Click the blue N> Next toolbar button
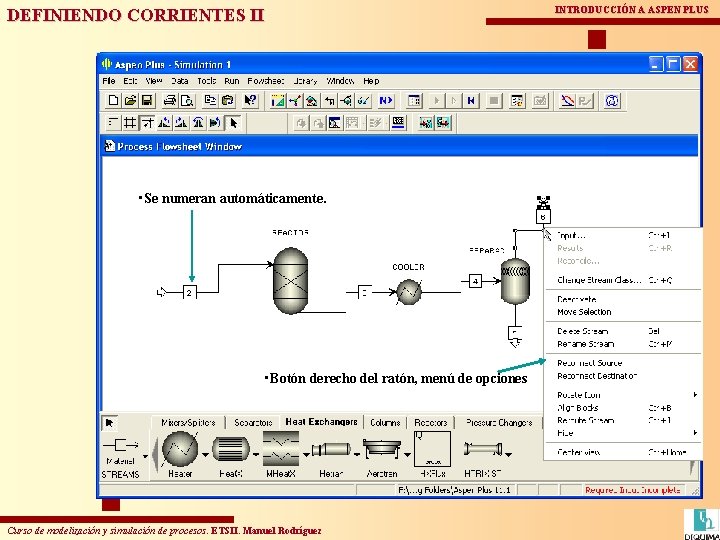The image size is (720, 540). (x=386, y=100)
